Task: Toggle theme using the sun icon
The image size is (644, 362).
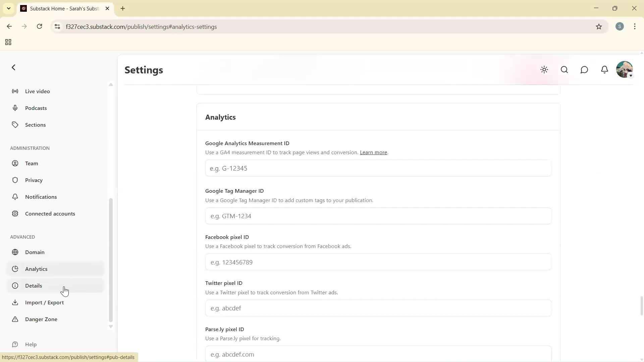Action: click(544, 70)
